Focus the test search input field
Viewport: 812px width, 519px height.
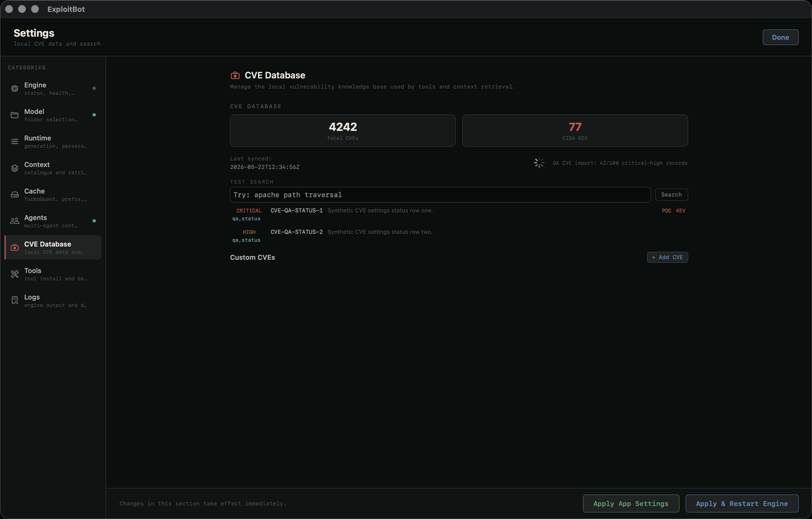pyautogui.click(x=440, y=195)
